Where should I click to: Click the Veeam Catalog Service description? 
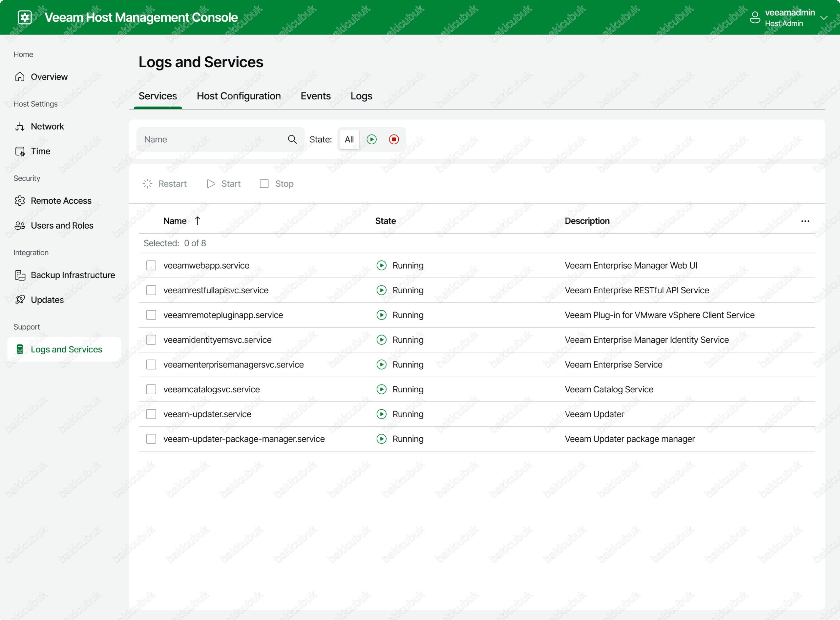609,390
